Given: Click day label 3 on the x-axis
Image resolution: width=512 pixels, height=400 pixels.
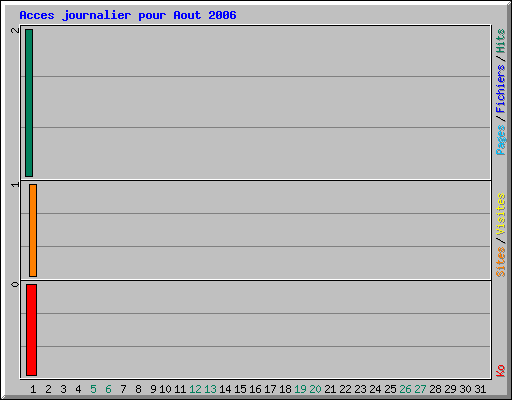Looking at the screenshot, I should coord(63,389).
